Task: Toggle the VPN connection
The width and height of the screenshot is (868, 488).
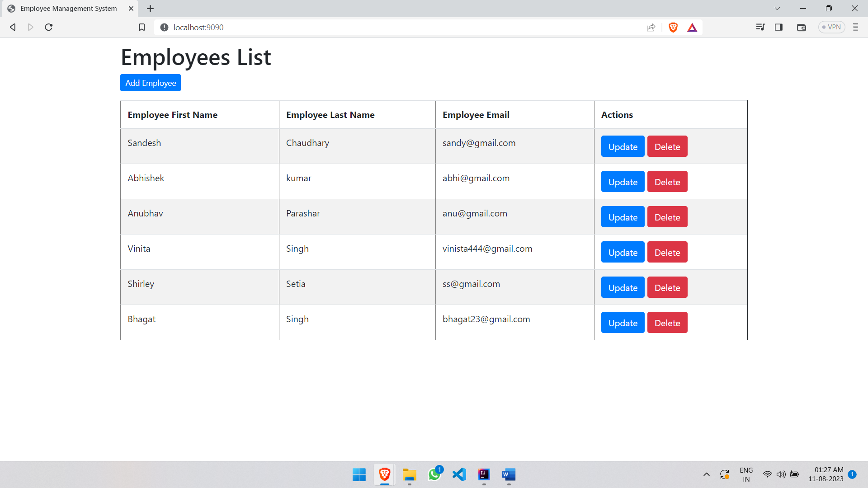Action: tap(831, 27)
